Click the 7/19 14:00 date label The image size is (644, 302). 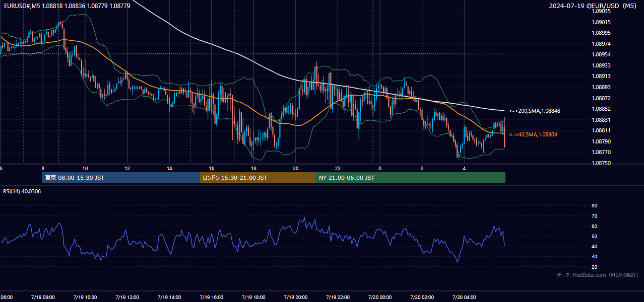pos(169,297)
